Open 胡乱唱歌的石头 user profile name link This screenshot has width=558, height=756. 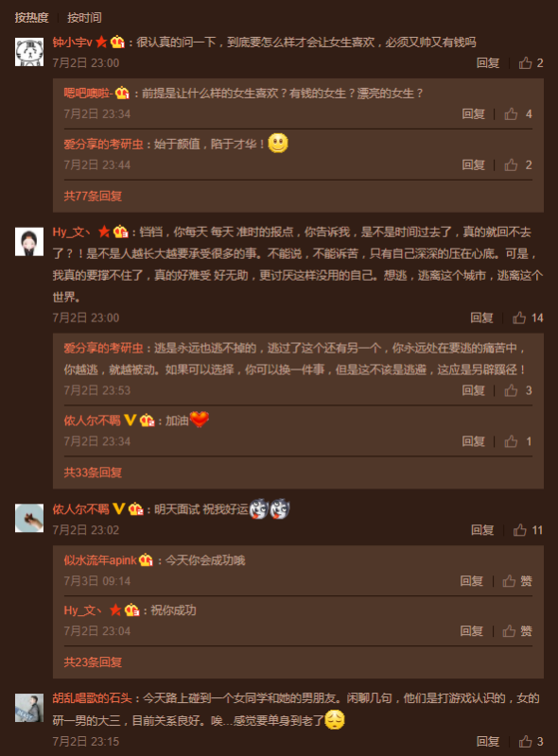pos(92,697)
